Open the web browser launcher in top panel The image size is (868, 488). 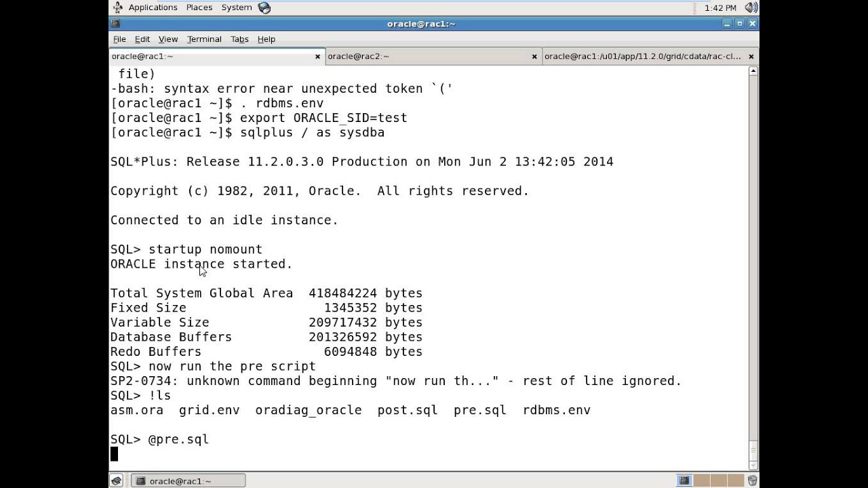264,7
